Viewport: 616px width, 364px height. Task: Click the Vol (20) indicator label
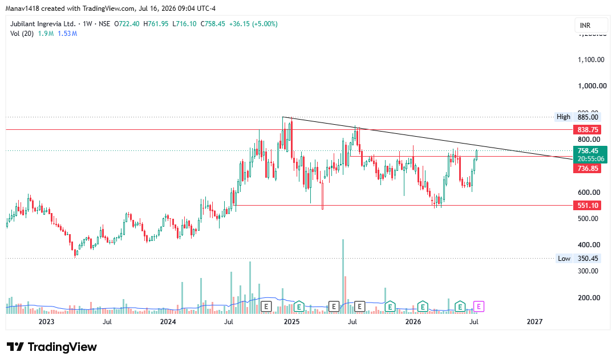(22, 34)
